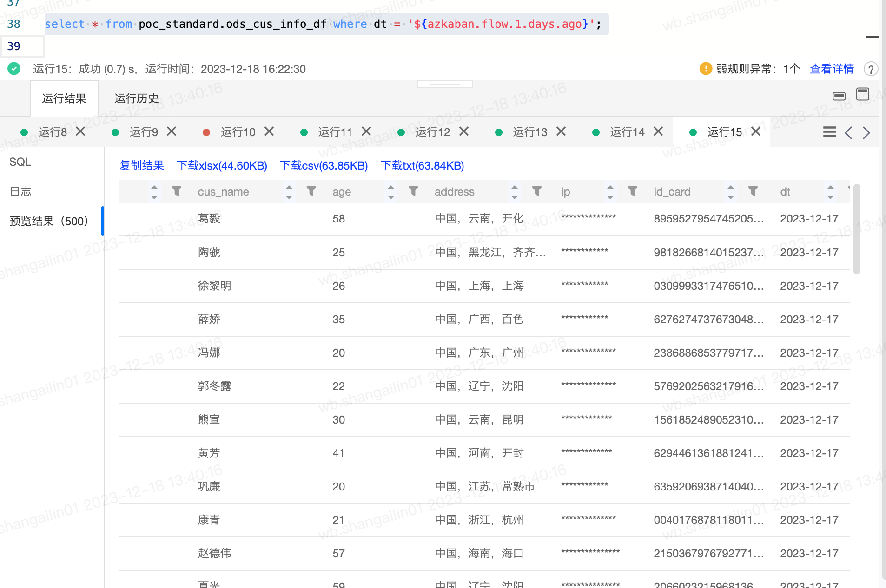Viewport: 886px width, 588px height.
Task: Sort by address column arrows
Action: point(515,192)
